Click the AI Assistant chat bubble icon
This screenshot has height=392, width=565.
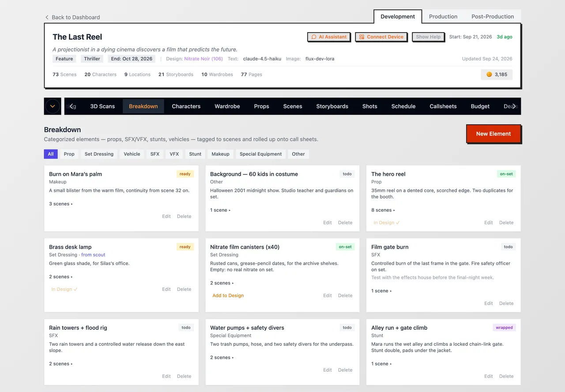314,37
